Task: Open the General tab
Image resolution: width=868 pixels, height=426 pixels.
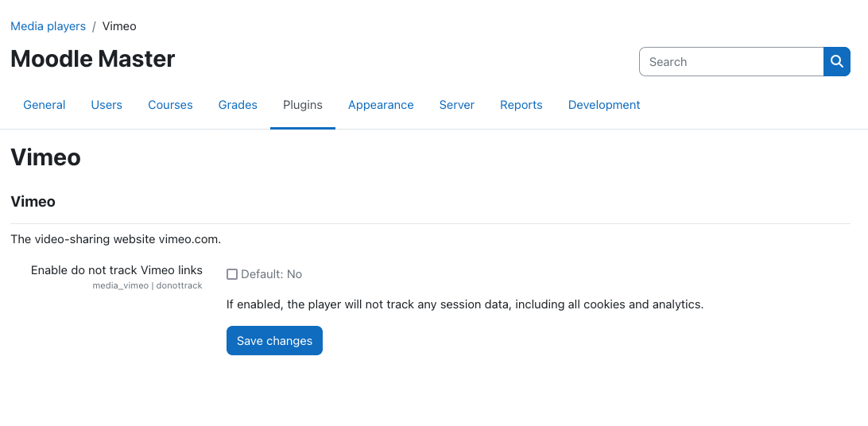Action: pyautogui.click(x=45, y=105)
